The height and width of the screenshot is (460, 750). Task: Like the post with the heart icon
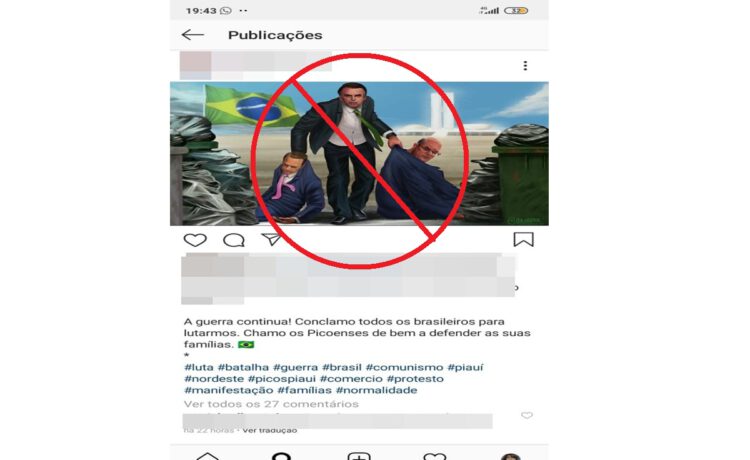195,240
